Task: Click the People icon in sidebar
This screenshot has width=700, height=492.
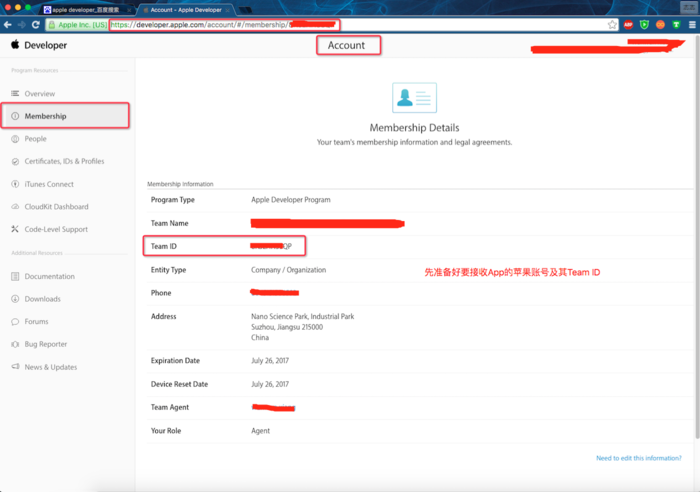Action: 15,139
